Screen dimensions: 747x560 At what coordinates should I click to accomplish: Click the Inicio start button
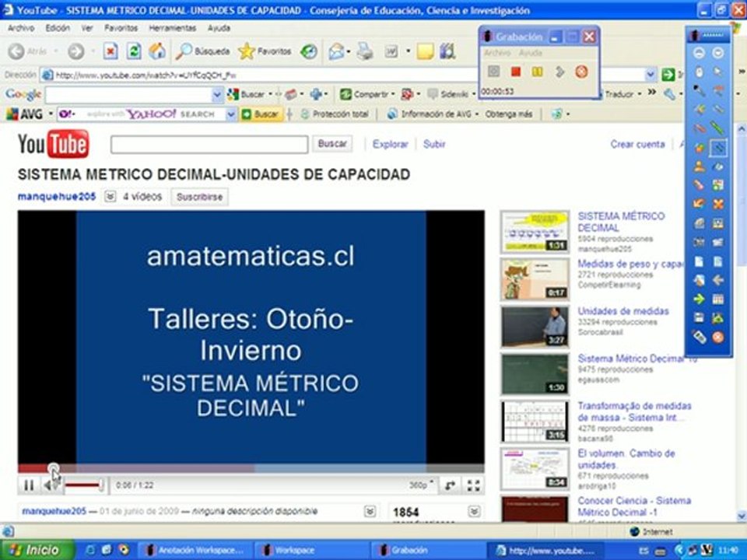[37, 550]
